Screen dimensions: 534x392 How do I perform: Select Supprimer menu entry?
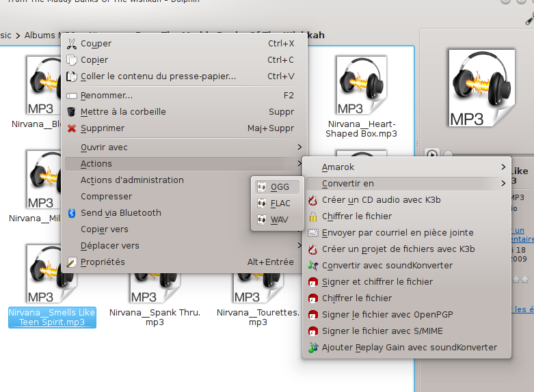184,128
